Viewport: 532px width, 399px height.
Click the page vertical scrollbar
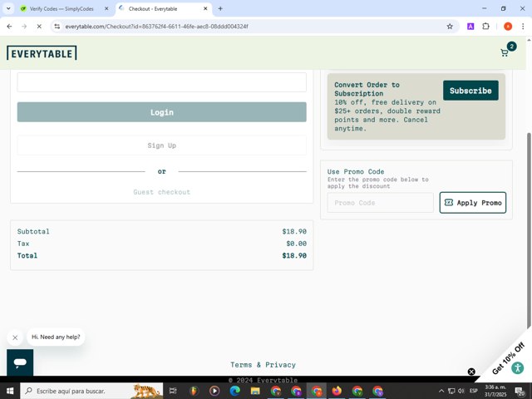click(x=529, y=231)
